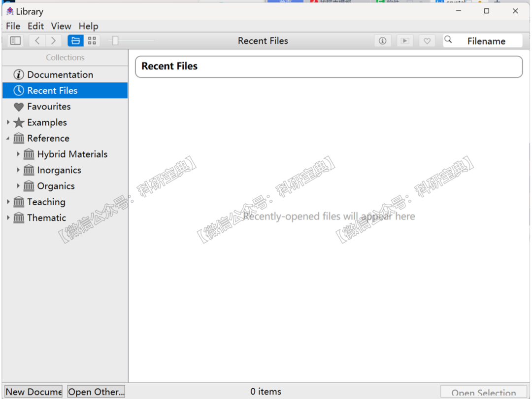The width and height of the screenshot is (532, 399).
Task: Click the Recent Files heading box
Action: pyautogui.click(x=329, y=67)
